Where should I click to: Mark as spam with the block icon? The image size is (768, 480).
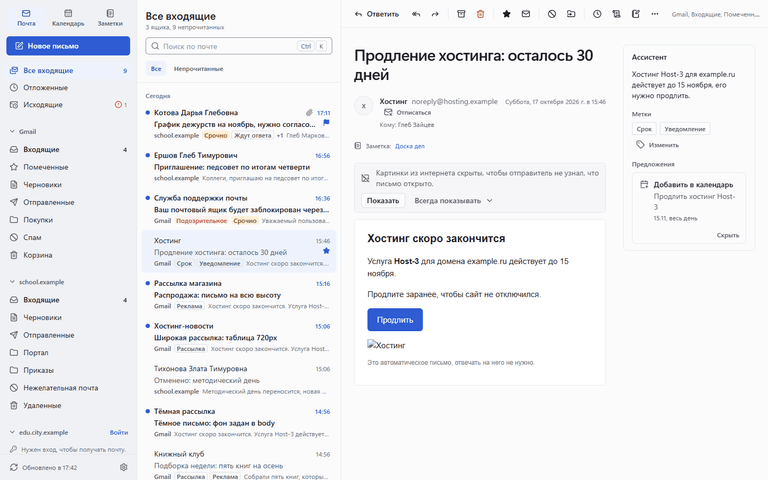[x=552, y=14]
